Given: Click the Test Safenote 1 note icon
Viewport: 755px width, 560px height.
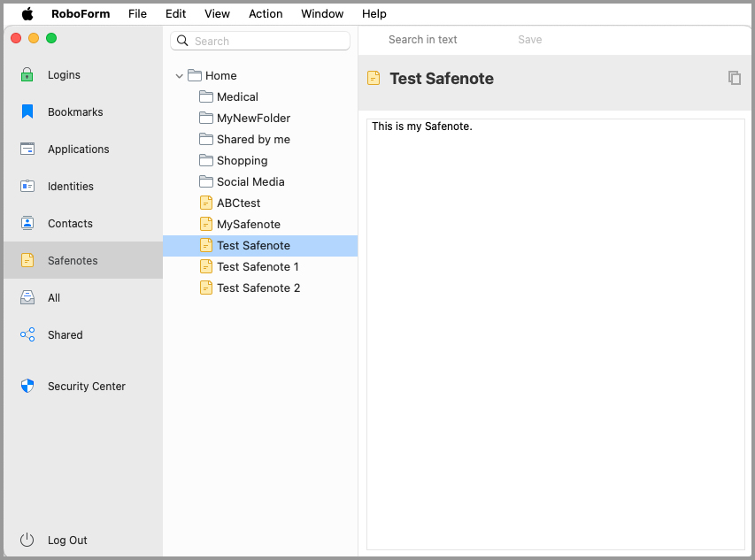Looking at the screenshot, I should [x=206, y=266].
